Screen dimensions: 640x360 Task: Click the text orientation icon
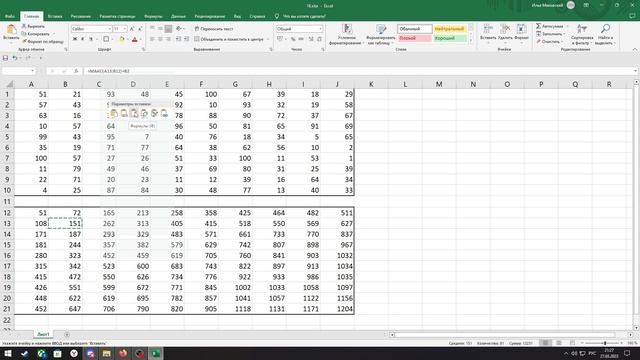click(x=178, y=29)
